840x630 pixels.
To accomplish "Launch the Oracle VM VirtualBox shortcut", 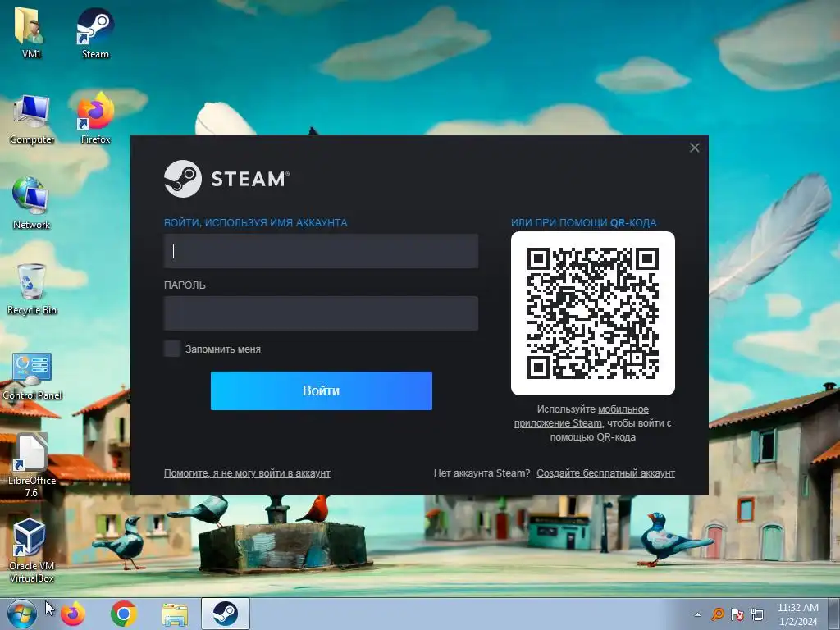I will [x=32, y=550].
